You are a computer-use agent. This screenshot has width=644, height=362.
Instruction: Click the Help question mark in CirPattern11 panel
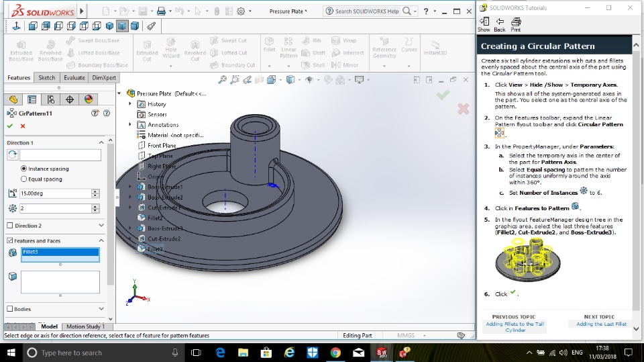[x=107, y=113]
